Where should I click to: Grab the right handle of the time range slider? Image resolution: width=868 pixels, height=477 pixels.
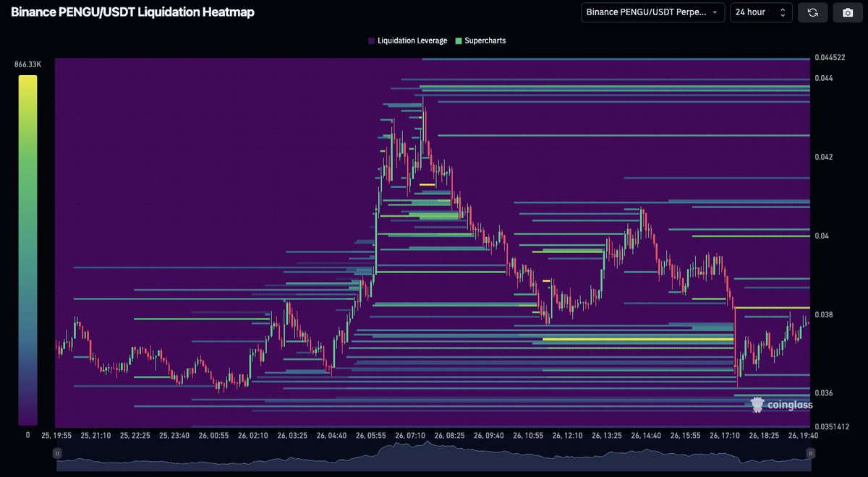tap(811, 453)
